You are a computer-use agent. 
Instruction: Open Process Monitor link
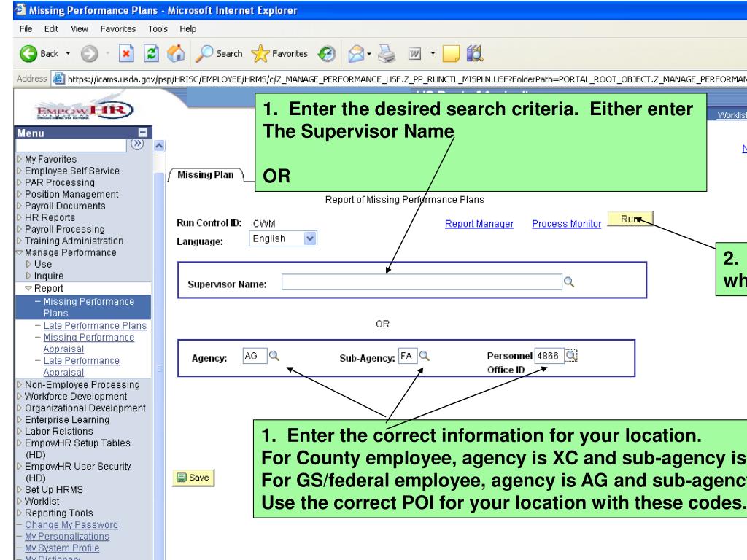pos(566,224)
